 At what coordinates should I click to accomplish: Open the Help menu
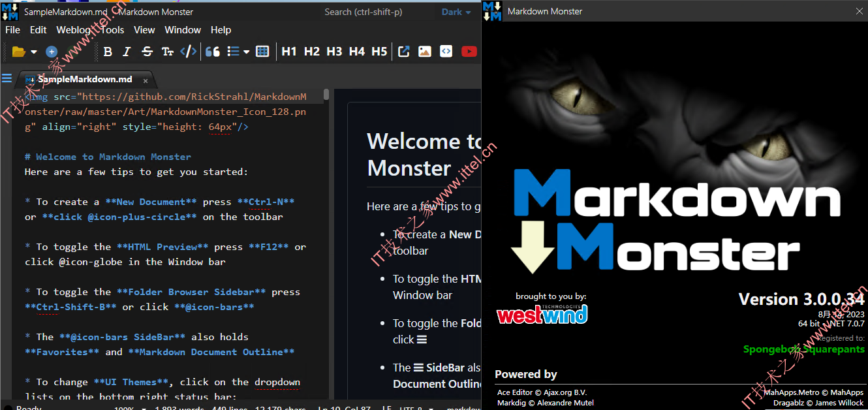pyautogui.click(x=221, y=30)
